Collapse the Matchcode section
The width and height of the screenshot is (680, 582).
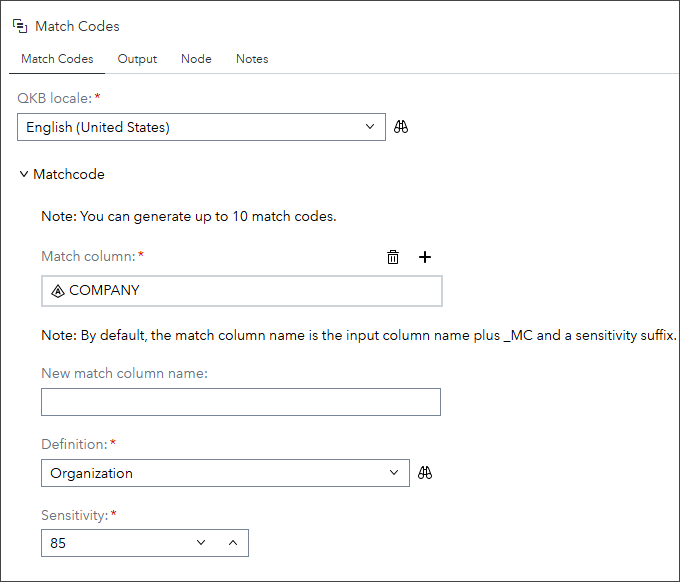click(x=24, y=175)
